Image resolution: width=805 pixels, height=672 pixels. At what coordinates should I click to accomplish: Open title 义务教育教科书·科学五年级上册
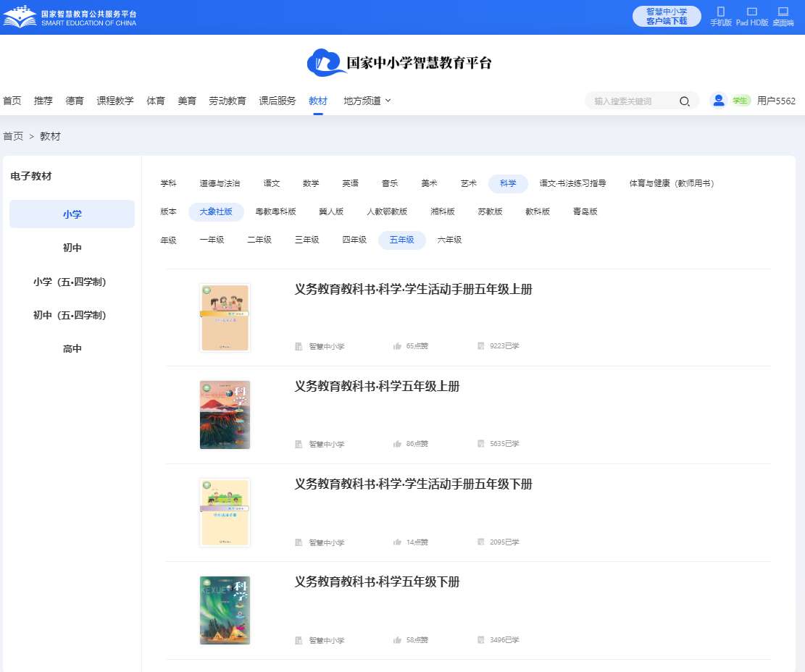(377, 386)
